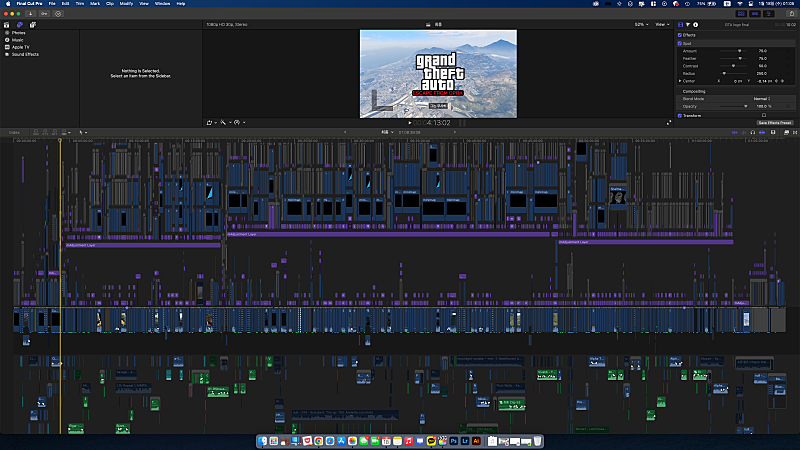Open the Blend Mode dropdown

762,98
